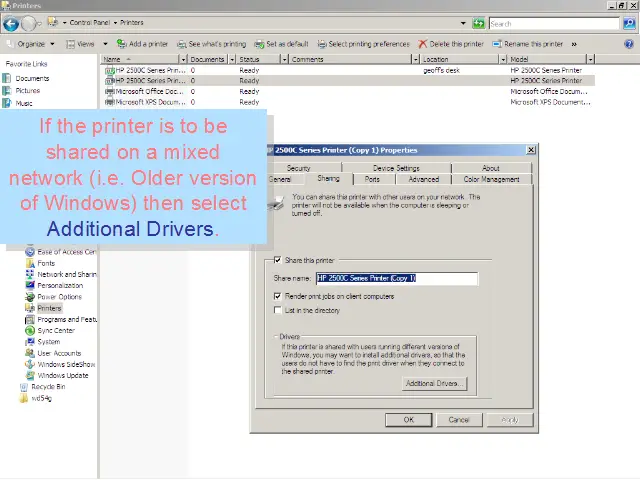Click the Views toolbar button
Image resolution: width=640 pixels, height=480 pixels.
coord(81,44)
